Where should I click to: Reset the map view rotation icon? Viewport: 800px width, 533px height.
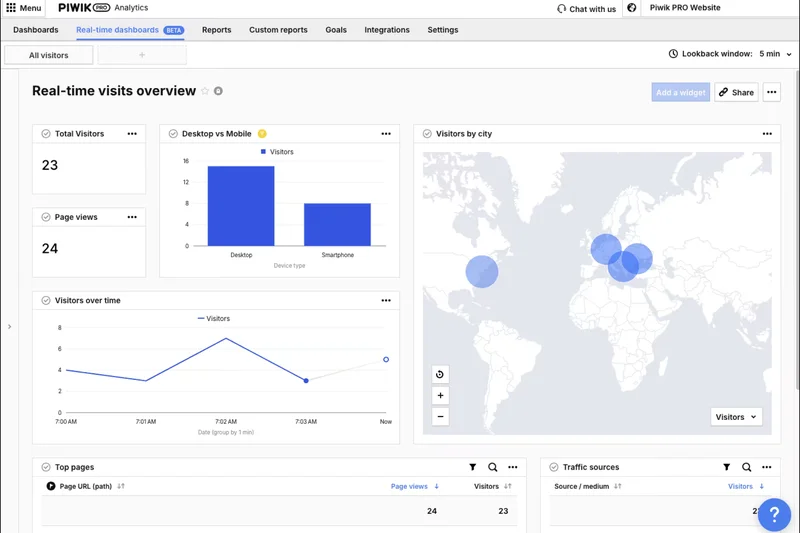coord(440,374)
